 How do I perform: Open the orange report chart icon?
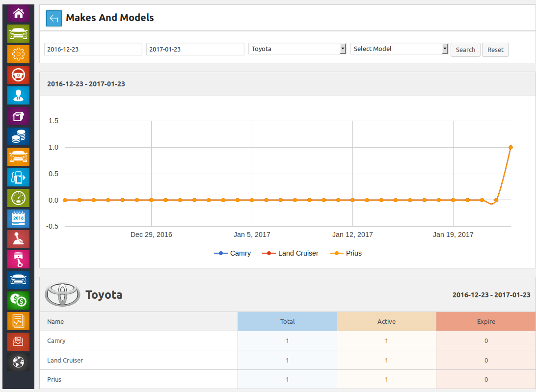(19, 321)
